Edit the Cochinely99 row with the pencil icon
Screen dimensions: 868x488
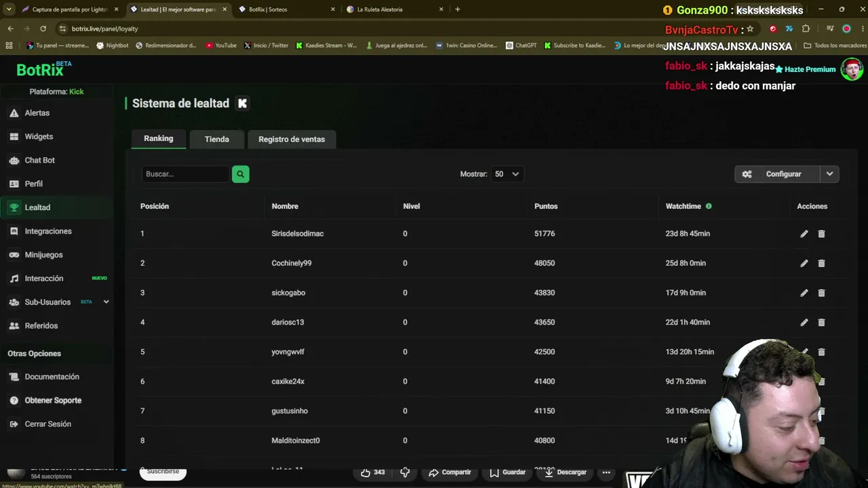pyautogui.click(x=804, y=263)
